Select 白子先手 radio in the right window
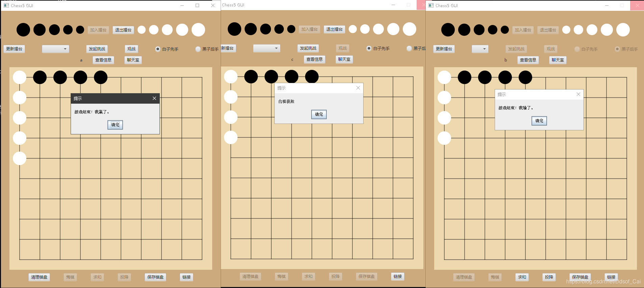 (586, 49)
